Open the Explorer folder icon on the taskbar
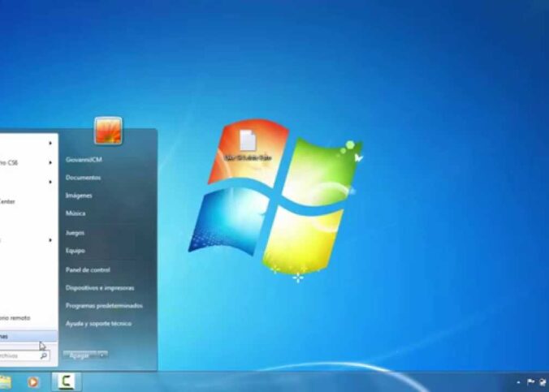This screenshot has height=392, width=549. click(x=5, y=382)
